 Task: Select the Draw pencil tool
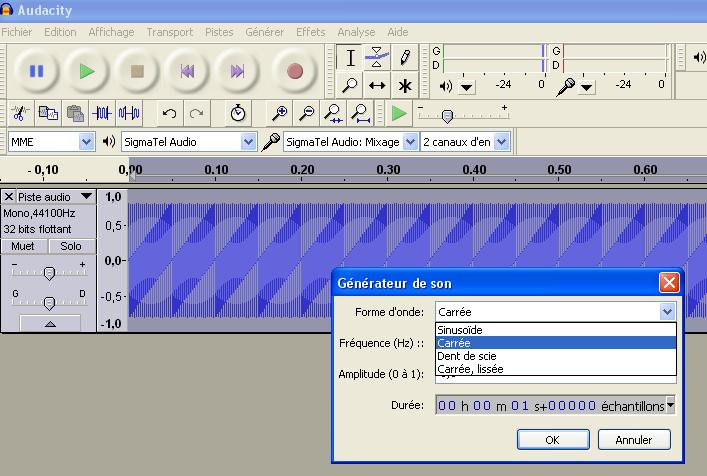click(x=404, y=58)
